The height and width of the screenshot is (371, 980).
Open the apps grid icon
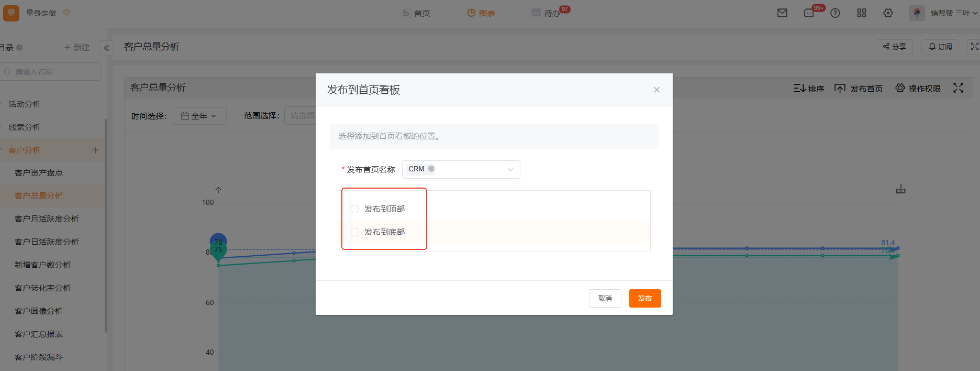[x=862, y=13]
